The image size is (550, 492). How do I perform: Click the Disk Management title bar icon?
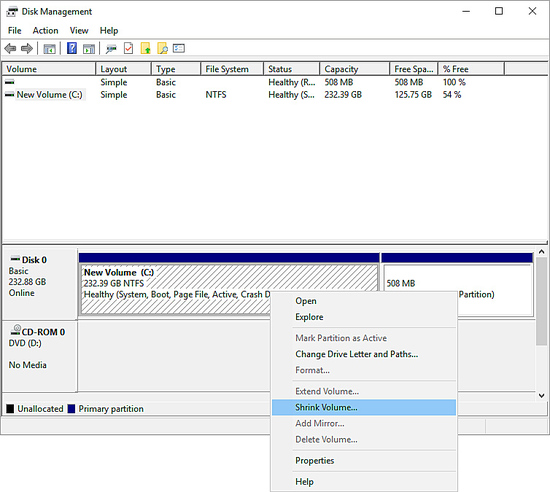(x=12, y=12)
